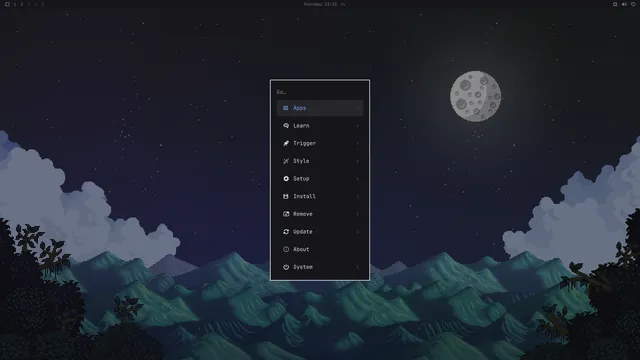Click the Setup gear icon
Viewport: 640px width, 360px height.
point(286,179)
